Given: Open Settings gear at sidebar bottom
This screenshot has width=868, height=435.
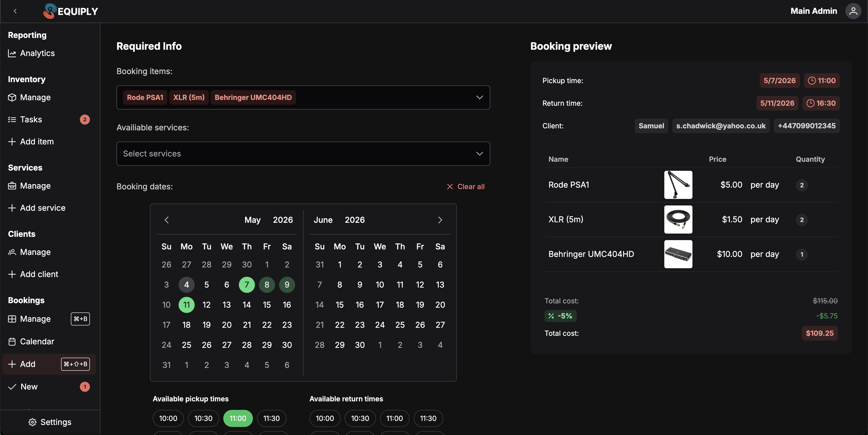Looking at the screenshot, I should point(32,422).
